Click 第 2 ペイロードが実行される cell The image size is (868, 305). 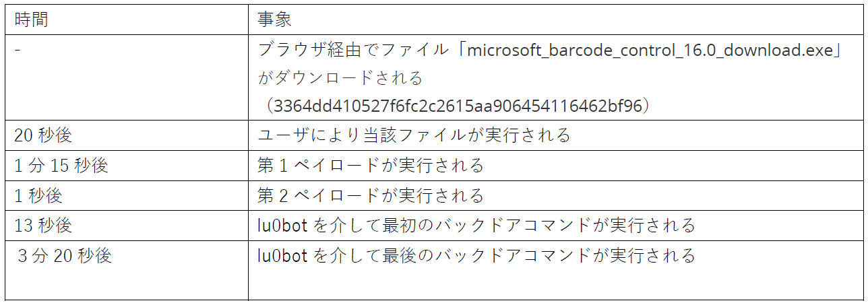tap(556, 195)
